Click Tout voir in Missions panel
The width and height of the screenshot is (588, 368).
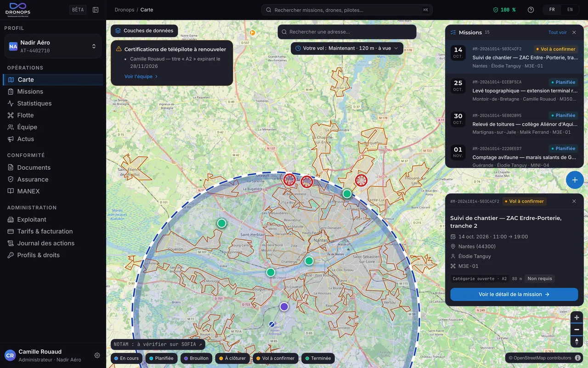558,33
